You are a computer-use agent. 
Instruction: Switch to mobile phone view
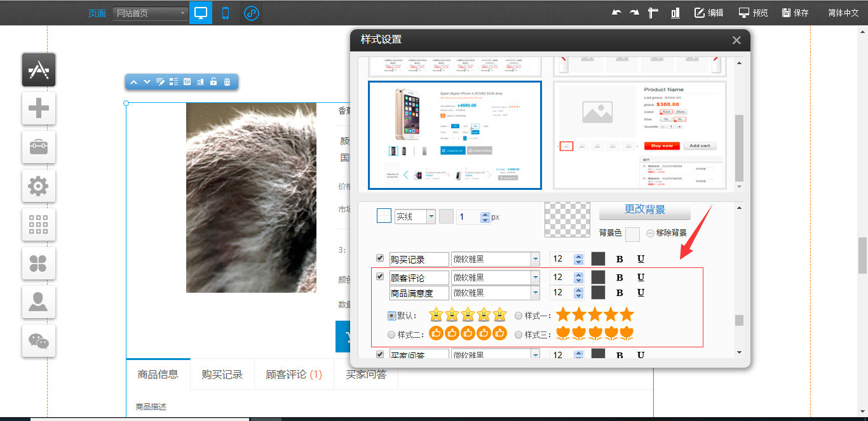[226, 13]
